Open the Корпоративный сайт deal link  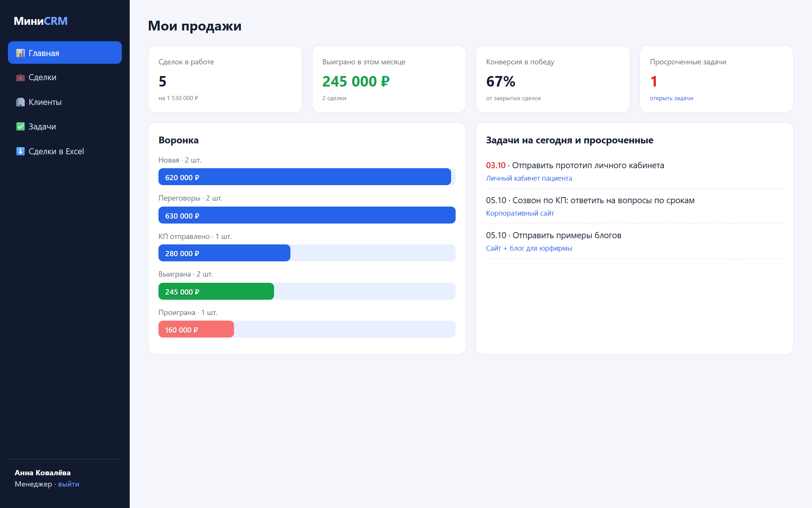tap(520, 213)
